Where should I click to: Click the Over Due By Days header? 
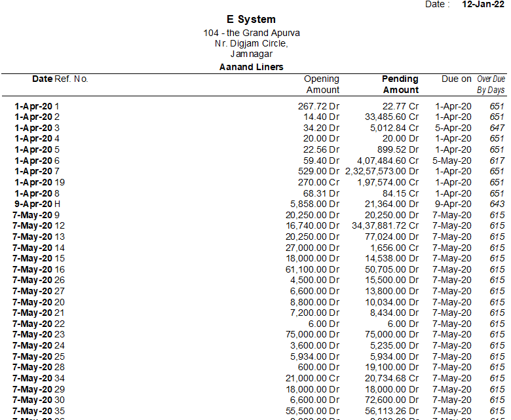[x=491, y=84]
